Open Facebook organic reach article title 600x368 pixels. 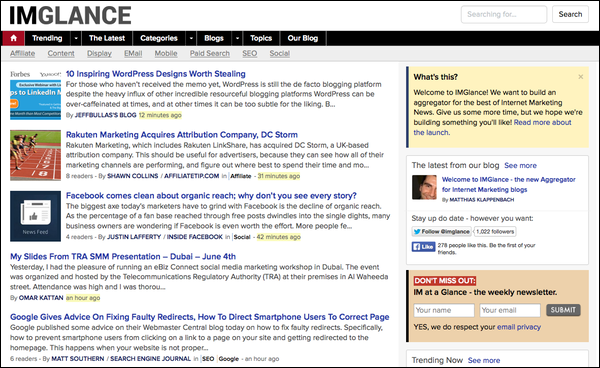click(211, 195)
